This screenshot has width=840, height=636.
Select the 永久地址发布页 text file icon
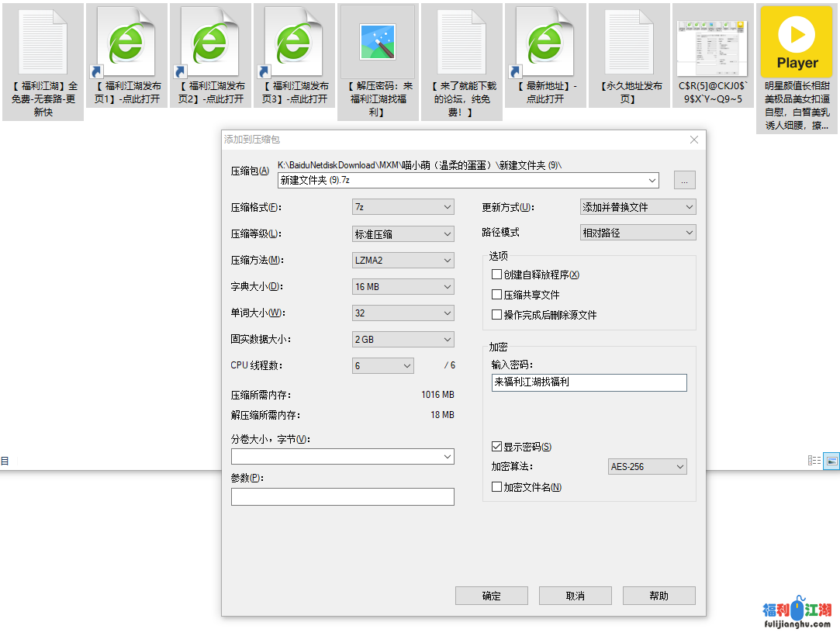pos(629,43)
